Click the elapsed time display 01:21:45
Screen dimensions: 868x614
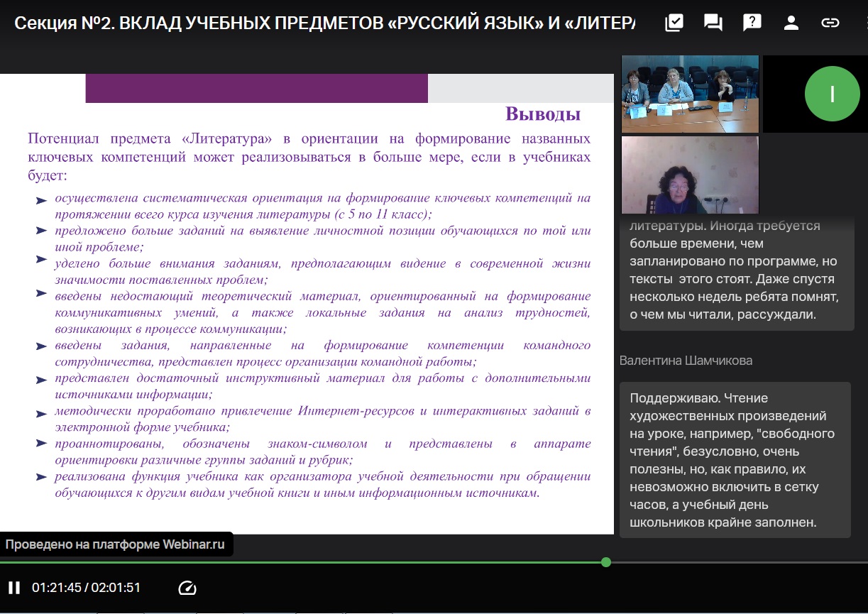[x=56, y=588]
